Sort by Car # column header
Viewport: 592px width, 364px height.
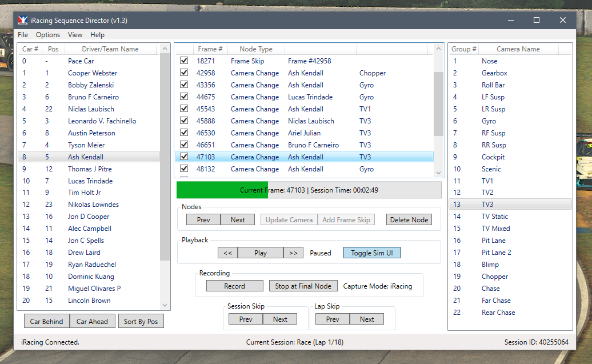click(x=30, y=49)
